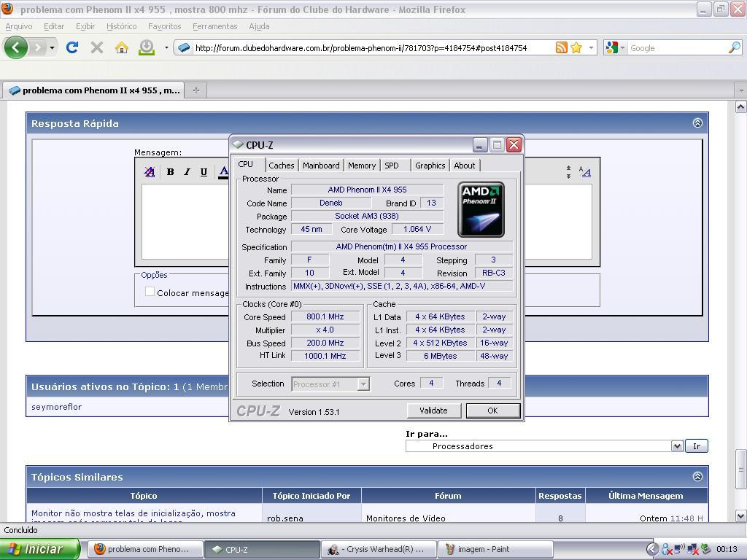The image size is (747, 560).
Task: Expand the address bar history dropdown arrow
Action: 591,47
